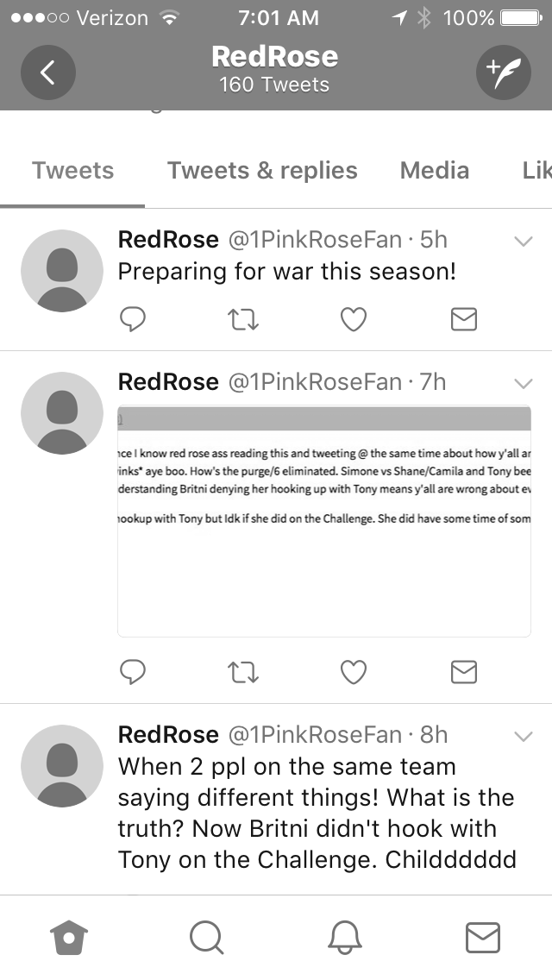Like the 7h tweet with screenshot
The image size is (552, 980).
pos(354,673)
